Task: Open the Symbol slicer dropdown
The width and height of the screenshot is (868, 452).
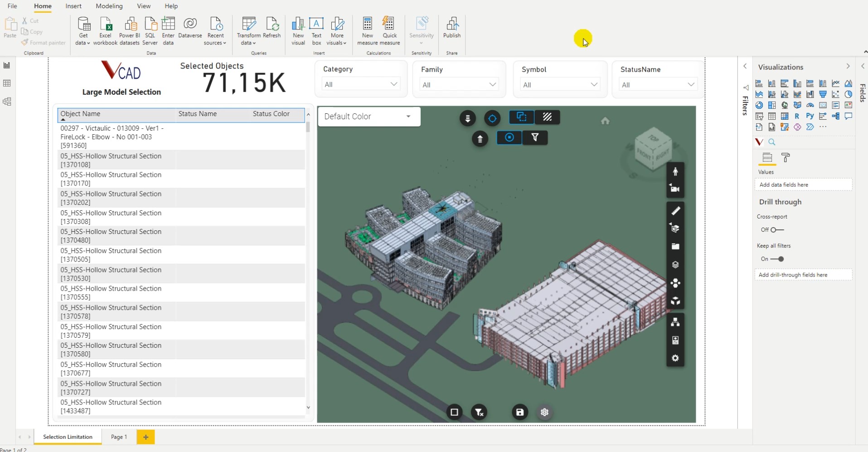Action: coord(560,85)
